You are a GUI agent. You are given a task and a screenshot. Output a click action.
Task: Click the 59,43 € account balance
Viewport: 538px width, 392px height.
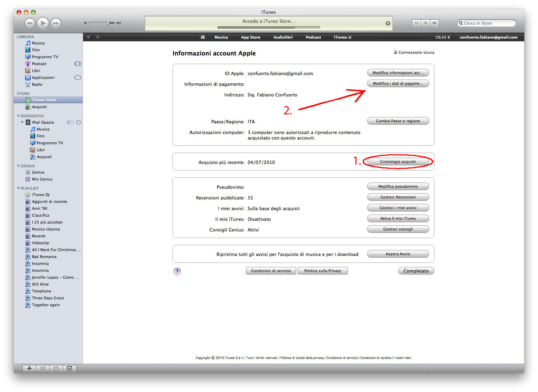[x=443, y=37]
